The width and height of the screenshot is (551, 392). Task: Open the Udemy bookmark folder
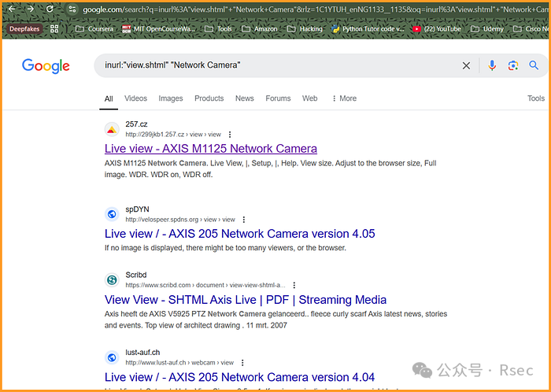[487, 29]
